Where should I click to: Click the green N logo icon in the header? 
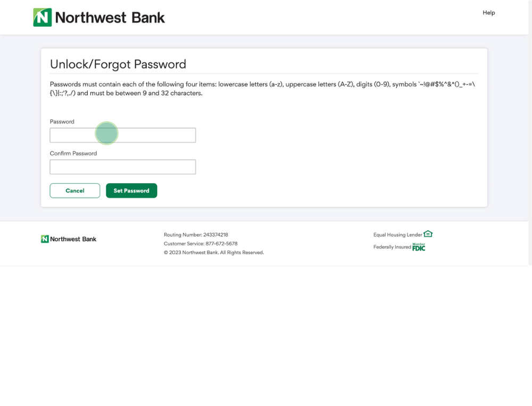[43, 18]
